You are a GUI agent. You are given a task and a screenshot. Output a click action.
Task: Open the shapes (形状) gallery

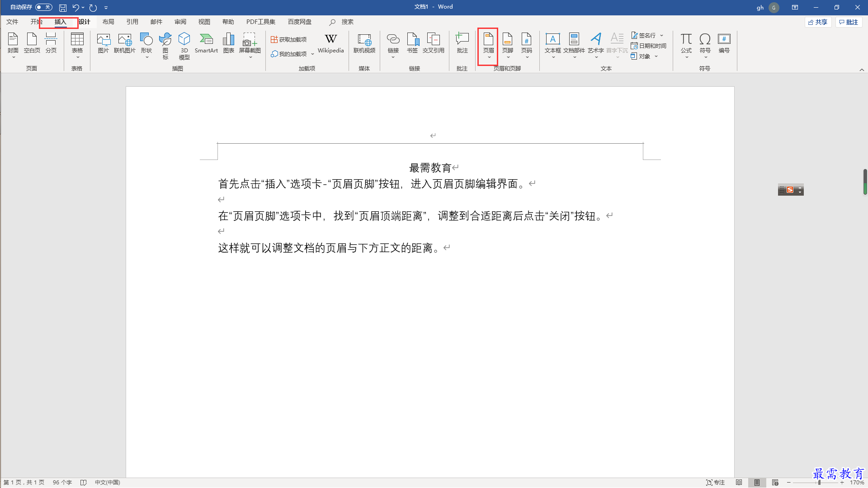[x=146, y=45]
